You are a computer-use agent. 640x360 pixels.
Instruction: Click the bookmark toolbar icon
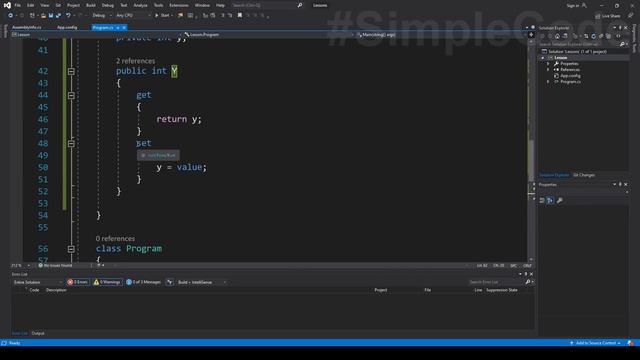coord(240,16)
